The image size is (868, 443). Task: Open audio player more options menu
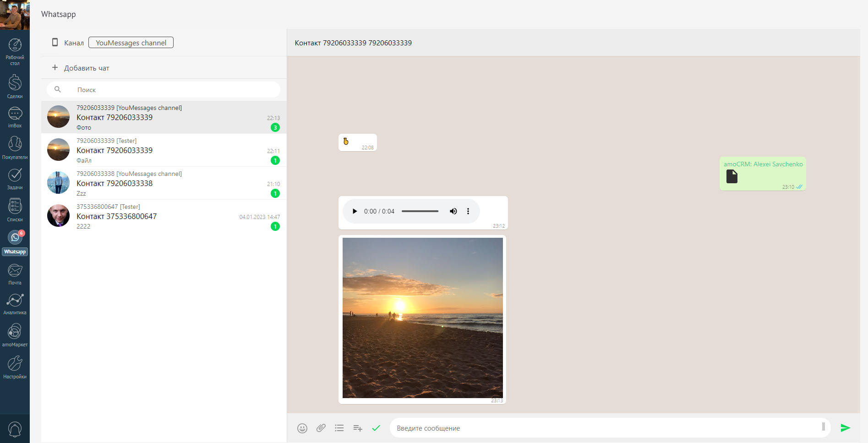point(468,211)
